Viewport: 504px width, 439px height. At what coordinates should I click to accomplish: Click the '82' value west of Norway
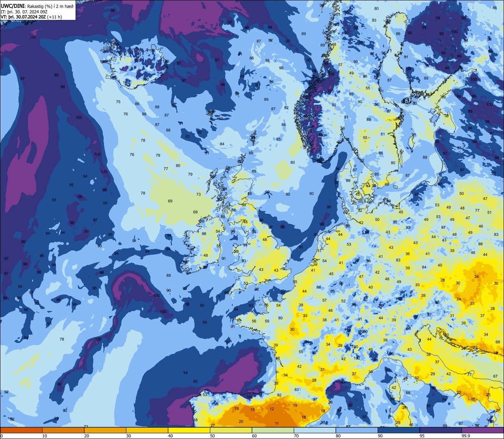[286, 108]
